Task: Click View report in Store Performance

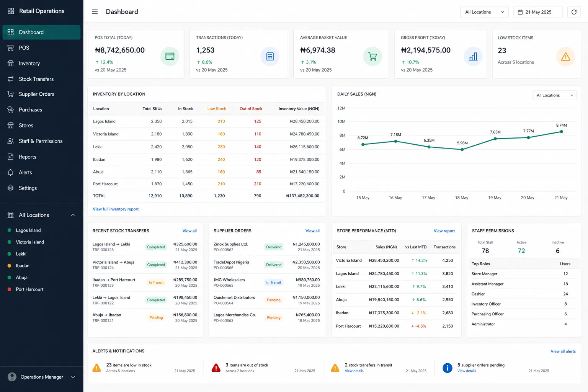Action: 444,231
